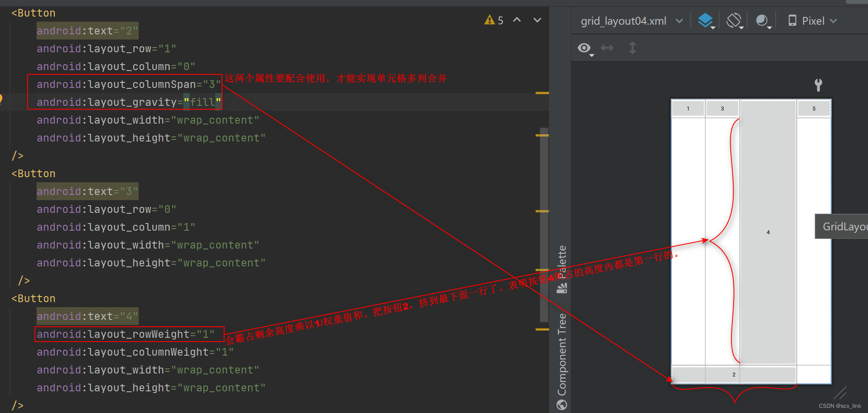Click android:layout_columnWeight="1" code line
The width and height of the screenshot is (868, 413).
[x=135, y=352]
